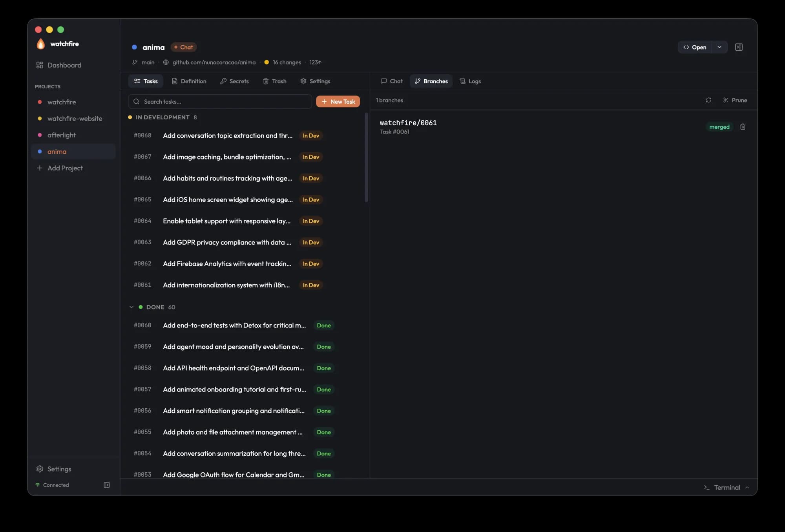The width and height of the screenshot is (785, 532).
Task: Open task #0063 GDPR privacy compliance
Action: click(245, 242)
